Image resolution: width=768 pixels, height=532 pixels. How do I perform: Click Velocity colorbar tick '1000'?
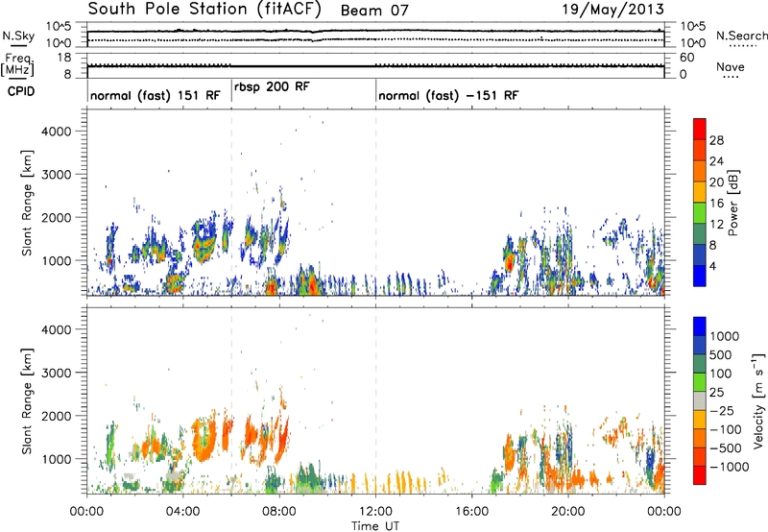coord(725,336)
